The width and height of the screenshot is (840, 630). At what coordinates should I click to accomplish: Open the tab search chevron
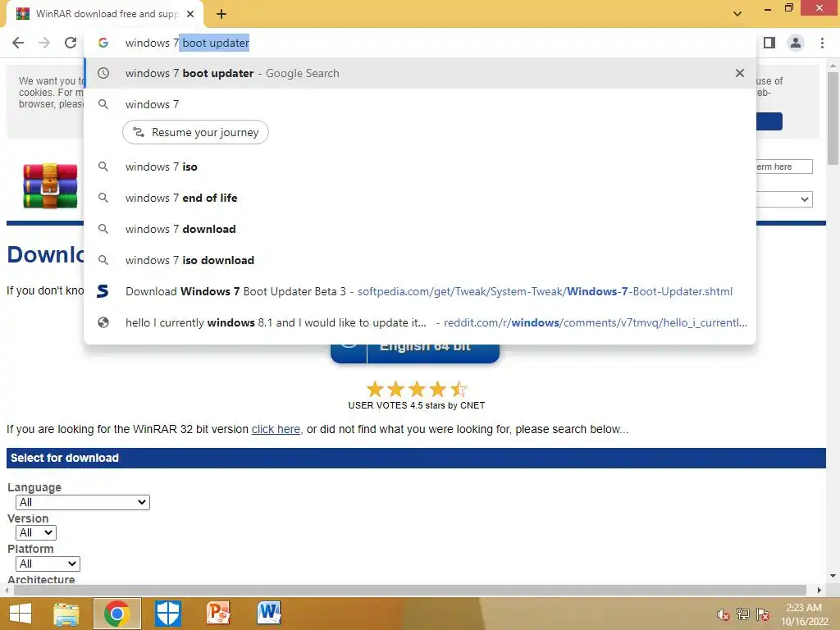tap(737, 14)
